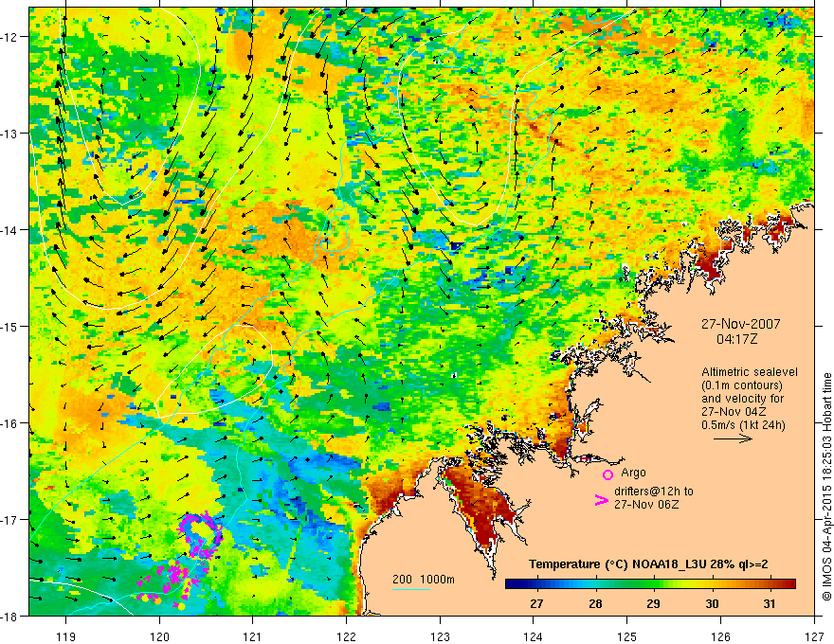Viewport: 834px width, 644px height.
Task: Click the 0.5m/s velocity scale arrow
Action: (733, 438)
